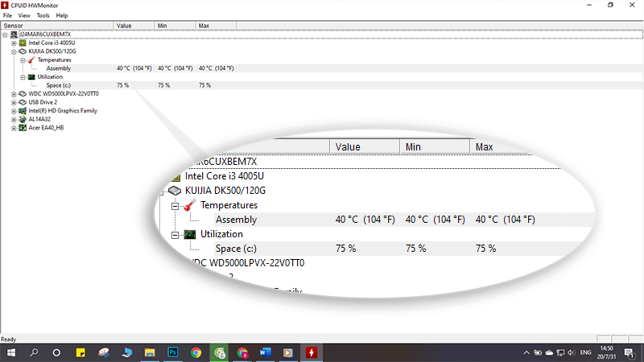Image resolution: width=644 pixels, height=362 pixels.
Task: Open taskbar search magnifier
Action: point(34,352)
